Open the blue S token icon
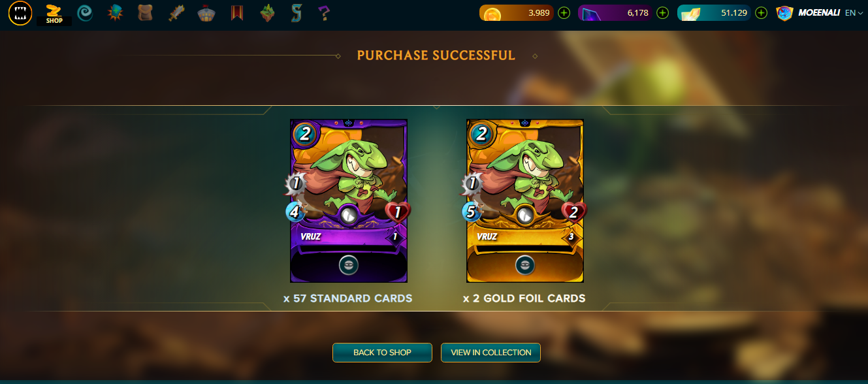This screenshot has height=384, width=868. coord(296,12)
